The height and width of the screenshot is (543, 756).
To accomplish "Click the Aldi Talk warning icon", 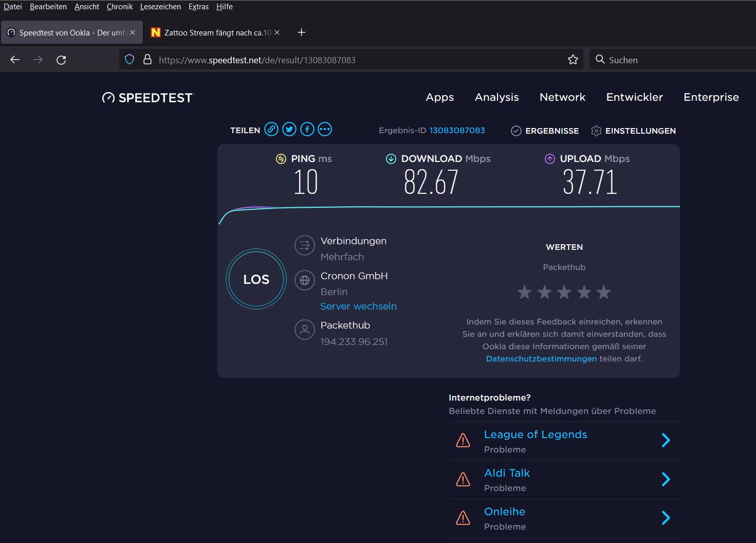I will [463, 479].
